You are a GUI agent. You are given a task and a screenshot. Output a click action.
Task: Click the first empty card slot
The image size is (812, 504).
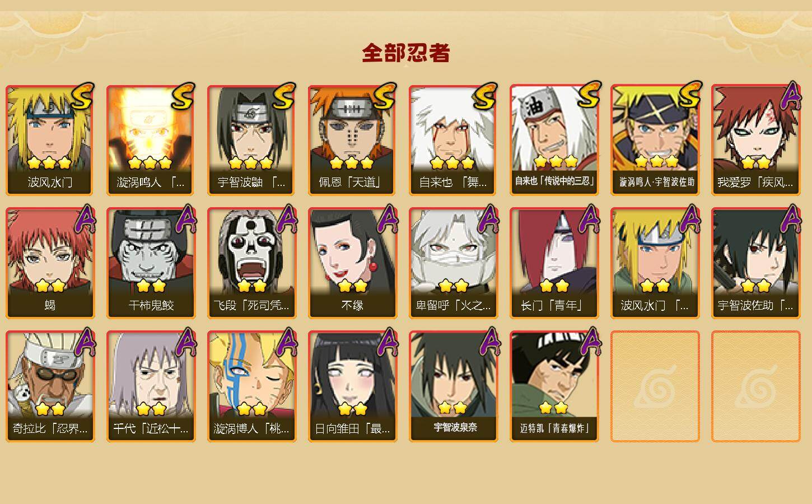655,386
